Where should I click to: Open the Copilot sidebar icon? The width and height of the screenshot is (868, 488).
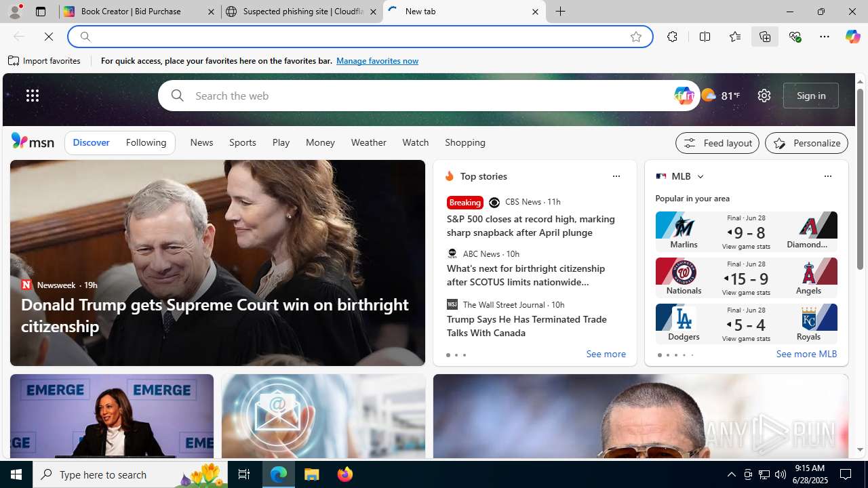point(852,37)
